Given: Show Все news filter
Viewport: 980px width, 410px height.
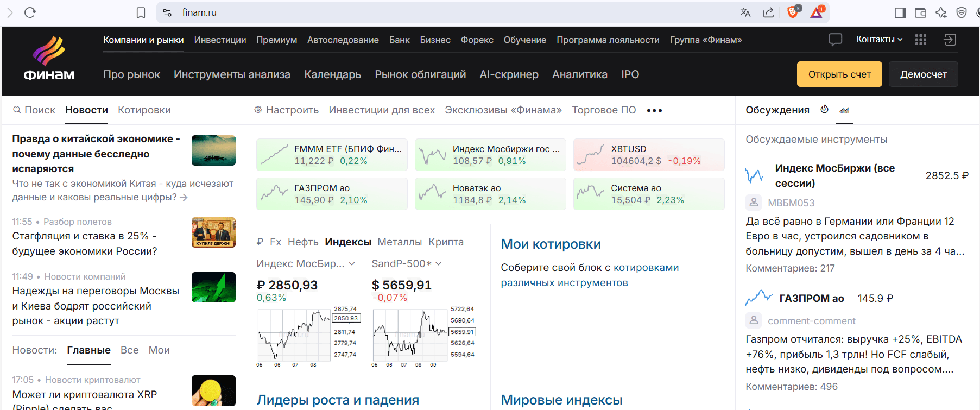Looking at the screenshot, I should coord(129,350).
